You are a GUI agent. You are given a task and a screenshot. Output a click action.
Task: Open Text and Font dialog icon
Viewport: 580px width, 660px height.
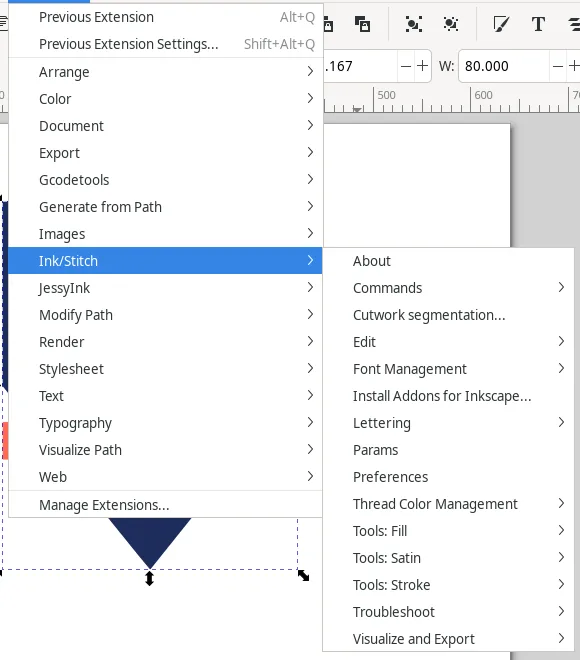(538, 24)
